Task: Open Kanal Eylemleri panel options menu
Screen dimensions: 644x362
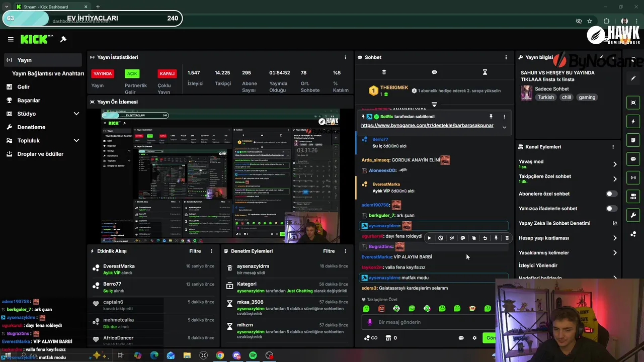Action: point(613,147)
